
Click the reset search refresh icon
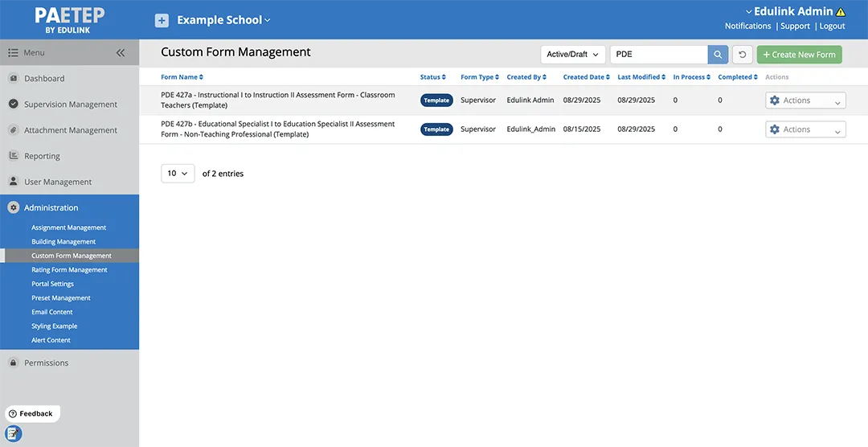[x=743, y=55]
